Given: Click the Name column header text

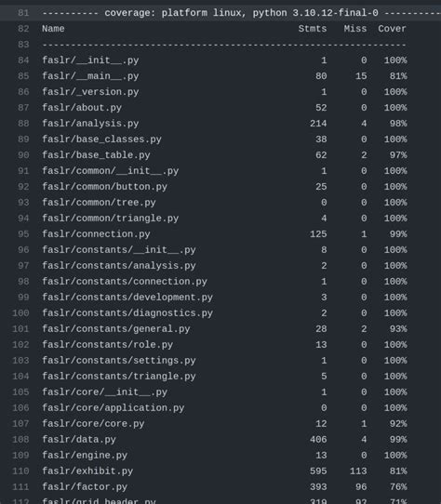Looking at the screenshot, I should pyautogui.click(x=53, y=29).
